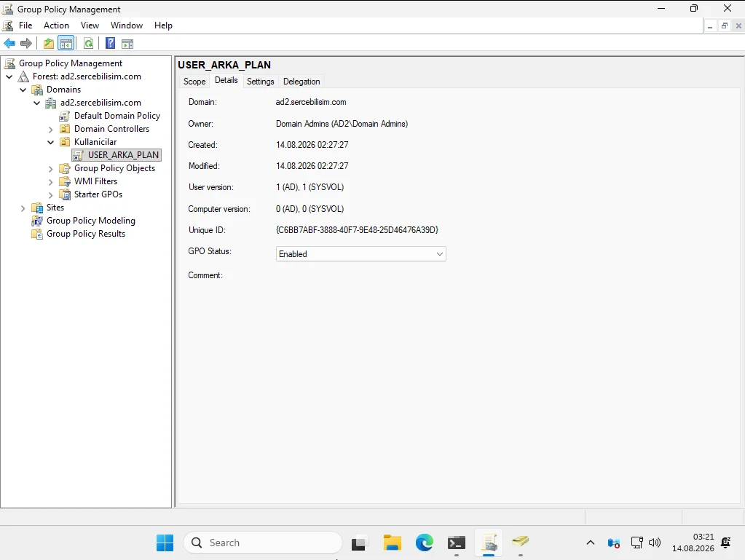Select Default Domain Policy in tree

pyautogui.click(x=117, y=116)
